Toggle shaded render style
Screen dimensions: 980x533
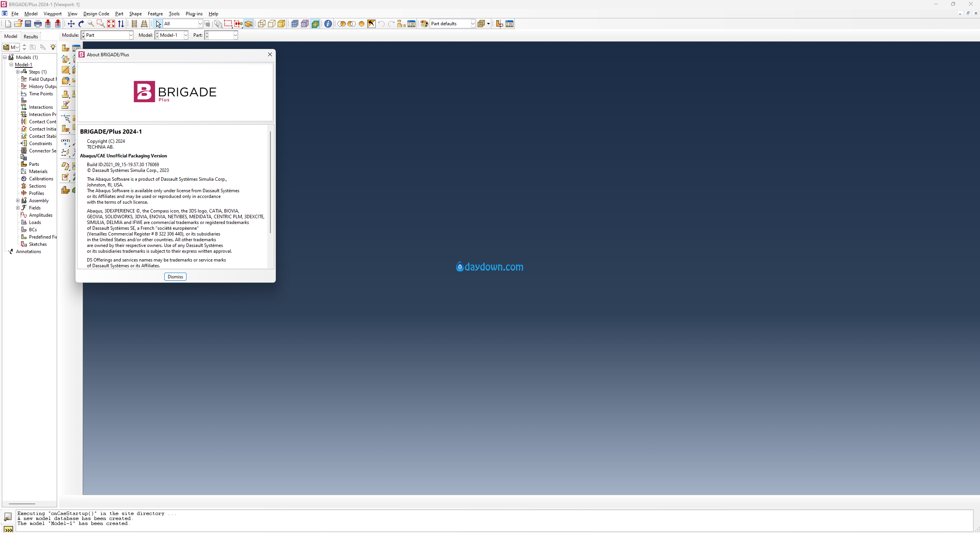click(x=281, y=24)
